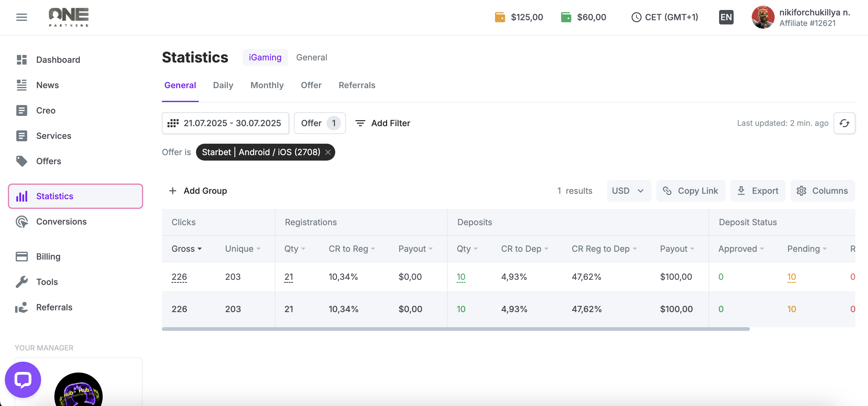Sort by Registrations Payout column
Screen dimensions: 868x406
point(416,249)
